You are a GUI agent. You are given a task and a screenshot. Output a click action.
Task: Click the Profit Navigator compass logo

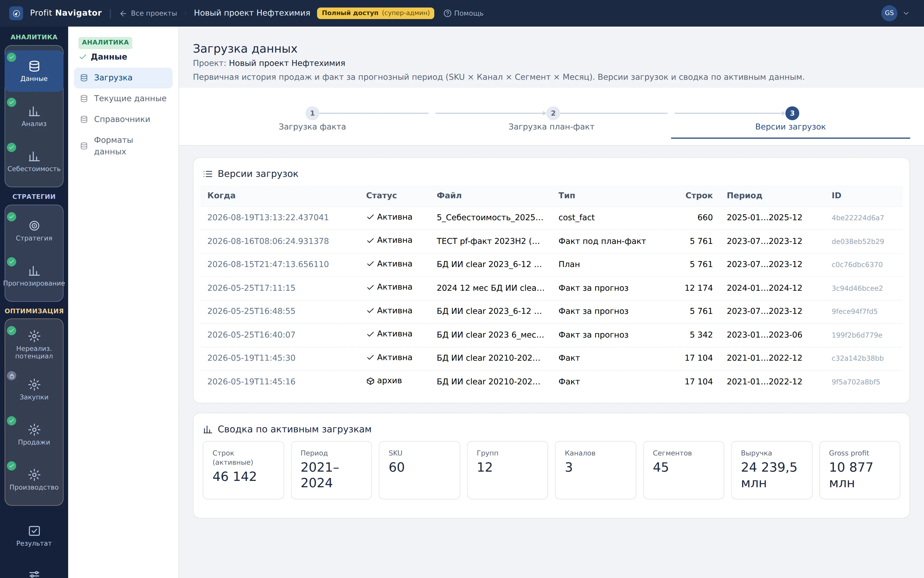(16, 13)
